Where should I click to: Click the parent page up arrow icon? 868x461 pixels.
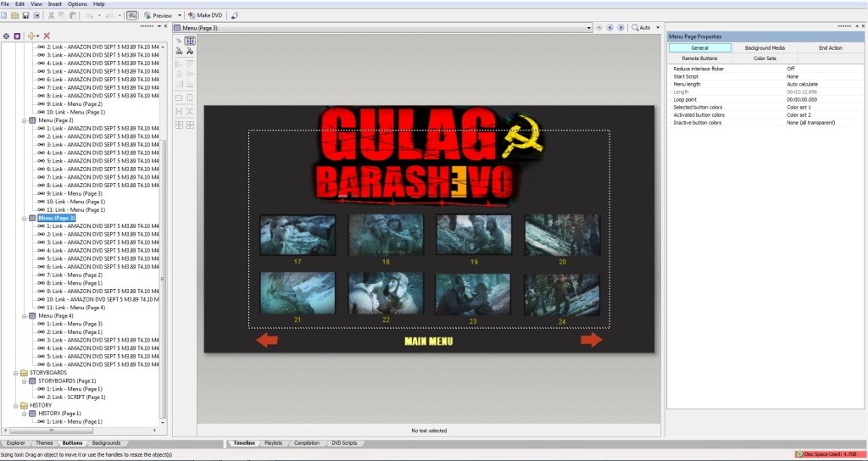598,27
